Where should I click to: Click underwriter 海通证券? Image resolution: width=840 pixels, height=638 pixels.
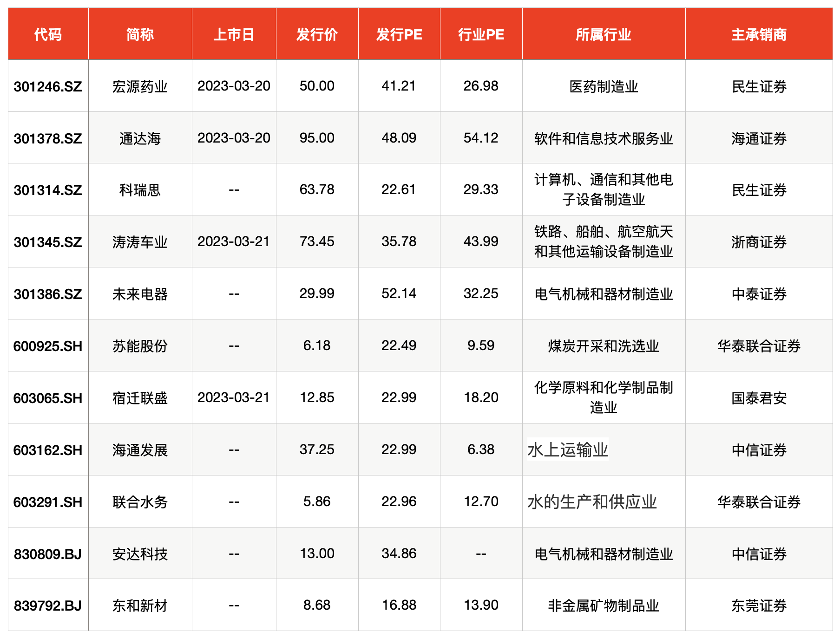pos(759,138)
